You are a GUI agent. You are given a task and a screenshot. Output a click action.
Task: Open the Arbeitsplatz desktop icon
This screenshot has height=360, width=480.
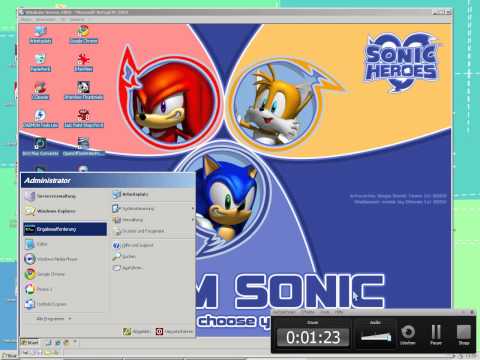point(40,35)
